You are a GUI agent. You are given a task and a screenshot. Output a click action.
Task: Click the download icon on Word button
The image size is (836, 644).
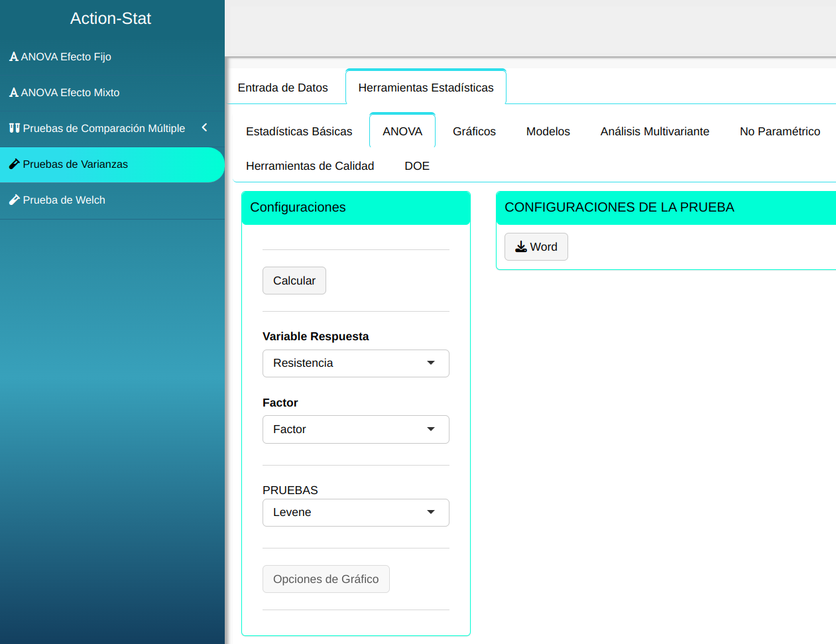[521, 247]
